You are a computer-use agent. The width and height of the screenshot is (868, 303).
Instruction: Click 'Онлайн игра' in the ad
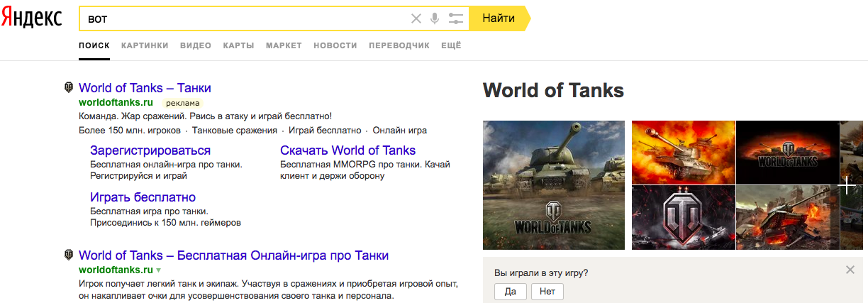400,131
